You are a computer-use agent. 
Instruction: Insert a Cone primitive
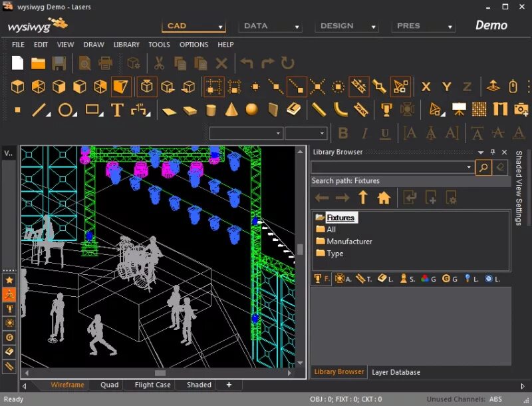click(x=231, y=110)
